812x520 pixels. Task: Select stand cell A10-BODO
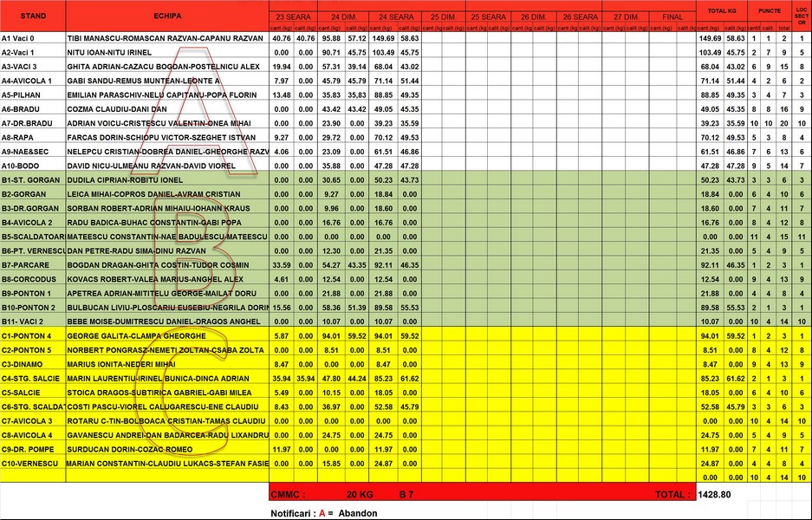pos(33,166)
